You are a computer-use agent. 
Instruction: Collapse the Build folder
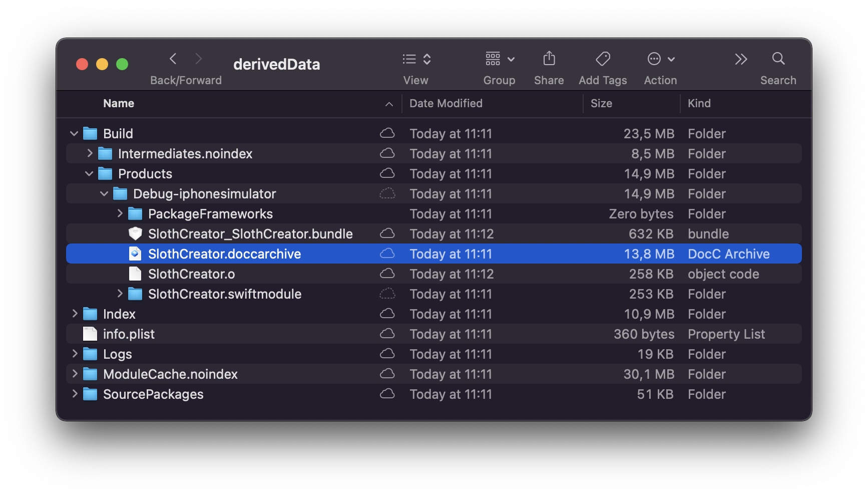click(x=74, y=134)
